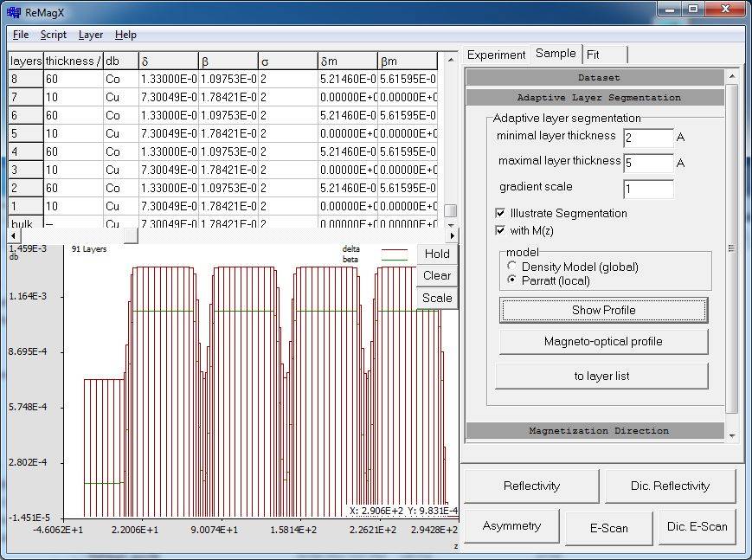752x560 pixels.
Task: Select the Parratt (local) radio option
Action: click(x=513, y=280)
